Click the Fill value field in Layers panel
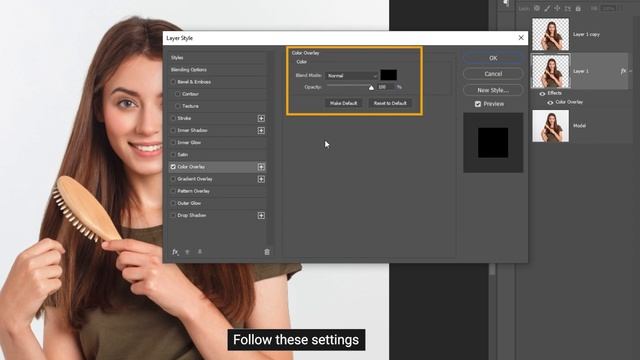 click(608, 8)
